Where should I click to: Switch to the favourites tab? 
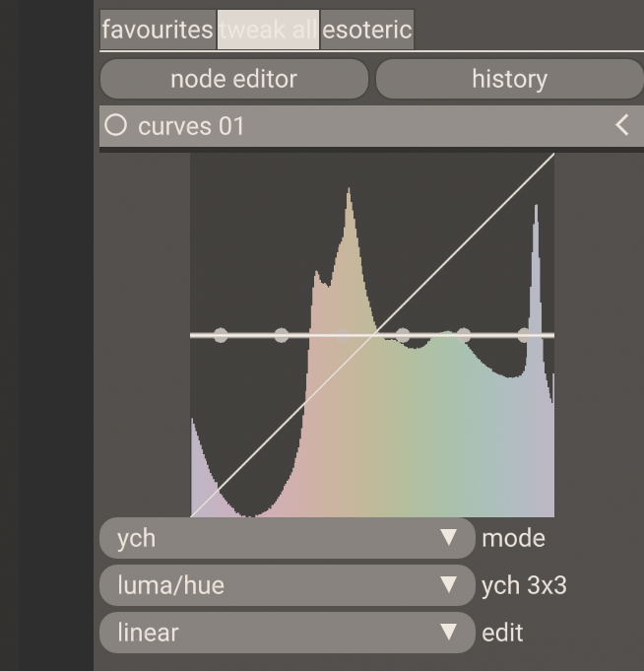(158, 30)
